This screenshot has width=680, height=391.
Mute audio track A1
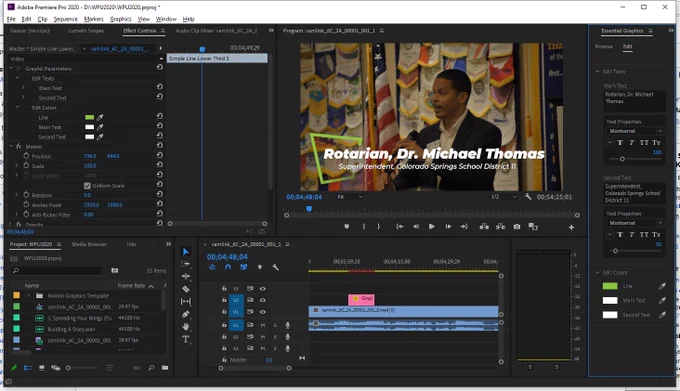[x=262, y=325]
